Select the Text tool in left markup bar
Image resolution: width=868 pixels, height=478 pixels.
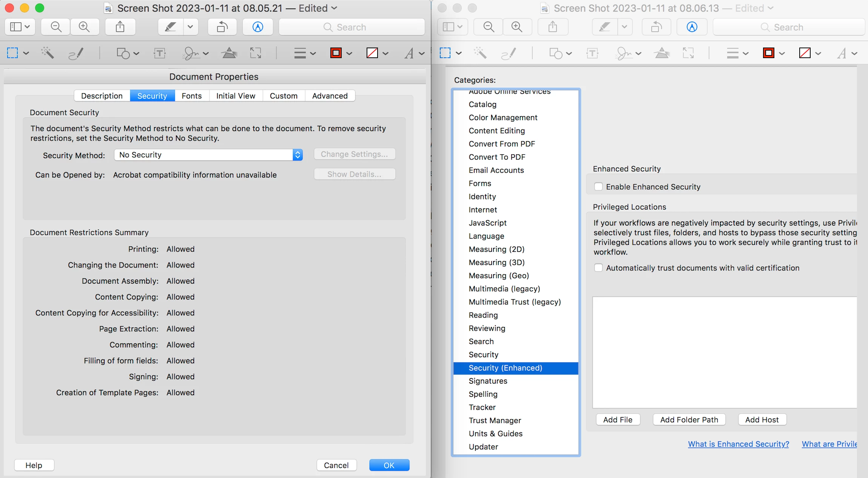(160, 53)
